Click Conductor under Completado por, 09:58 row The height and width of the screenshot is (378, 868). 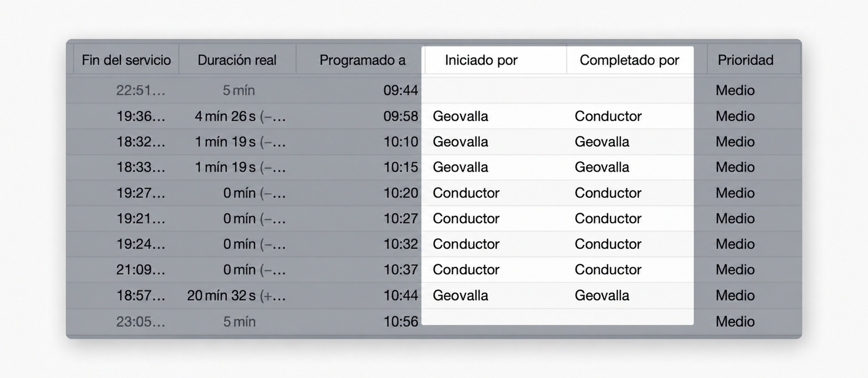(x=608, y=116)
